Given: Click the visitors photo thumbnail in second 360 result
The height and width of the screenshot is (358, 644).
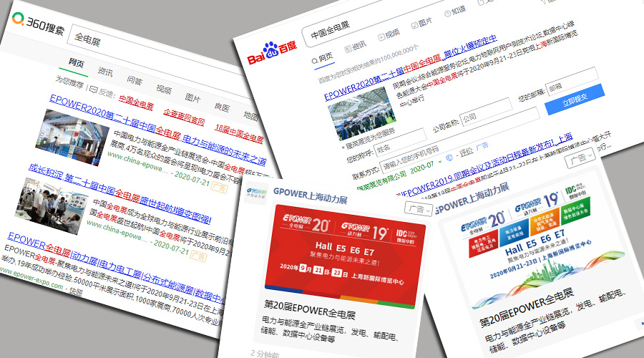Looking at the screenshot, I should (52, 205).
